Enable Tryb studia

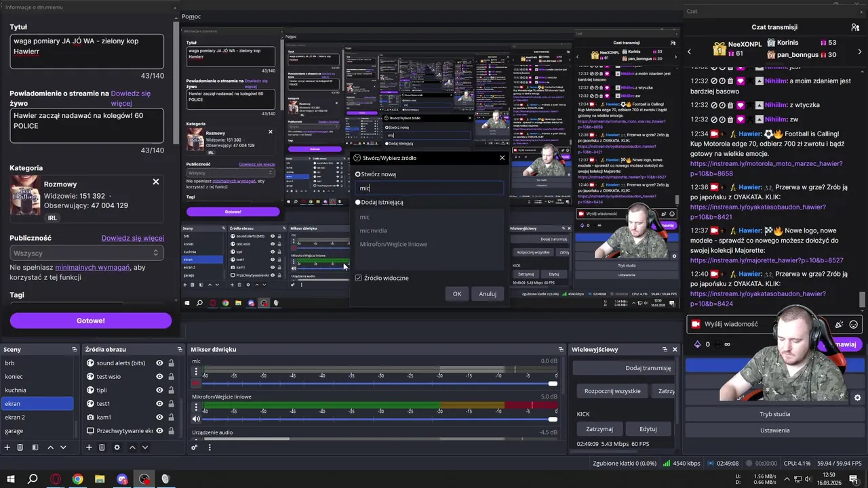click(774, 414)
